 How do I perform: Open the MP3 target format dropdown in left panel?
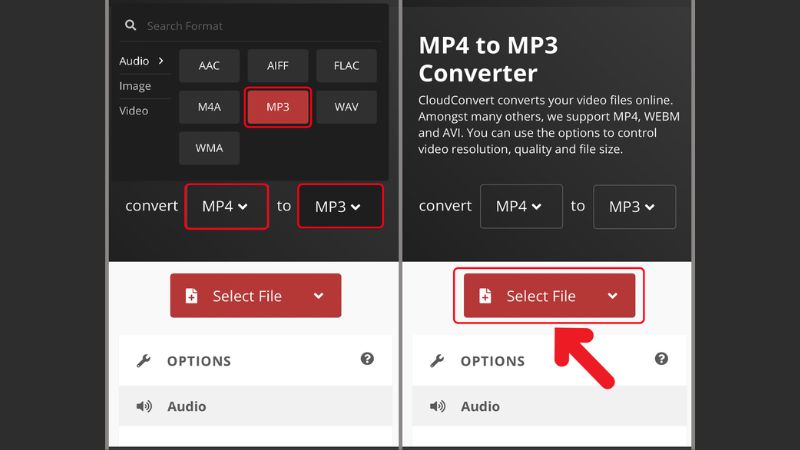point(339,206)
